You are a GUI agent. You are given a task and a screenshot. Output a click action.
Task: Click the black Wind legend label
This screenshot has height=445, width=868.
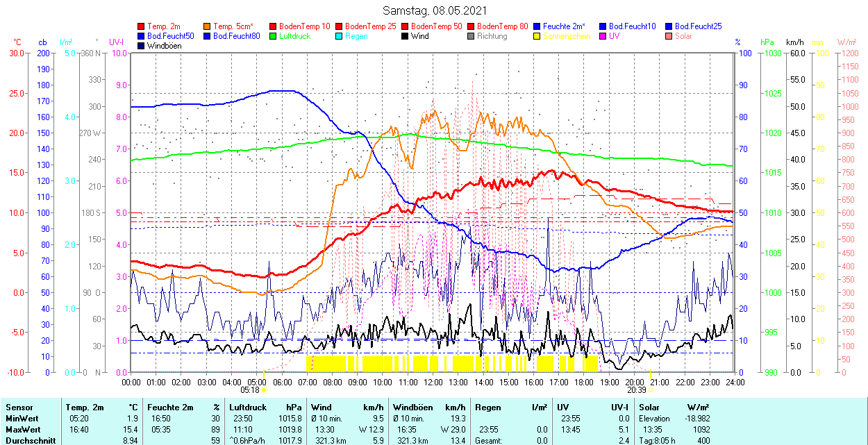tap(419, 36)
